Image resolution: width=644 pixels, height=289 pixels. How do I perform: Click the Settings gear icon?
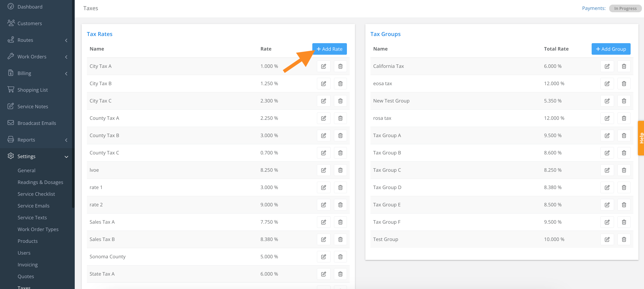point(11,156)
